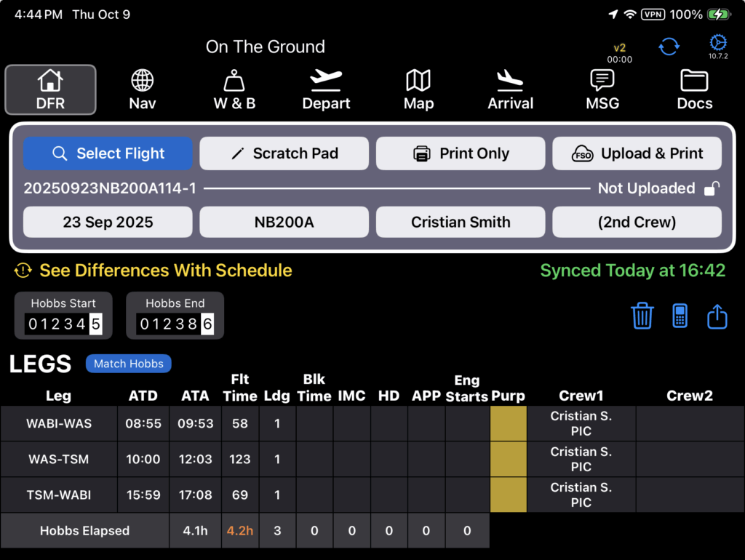Open the settings gear icon

pos(718,43)
